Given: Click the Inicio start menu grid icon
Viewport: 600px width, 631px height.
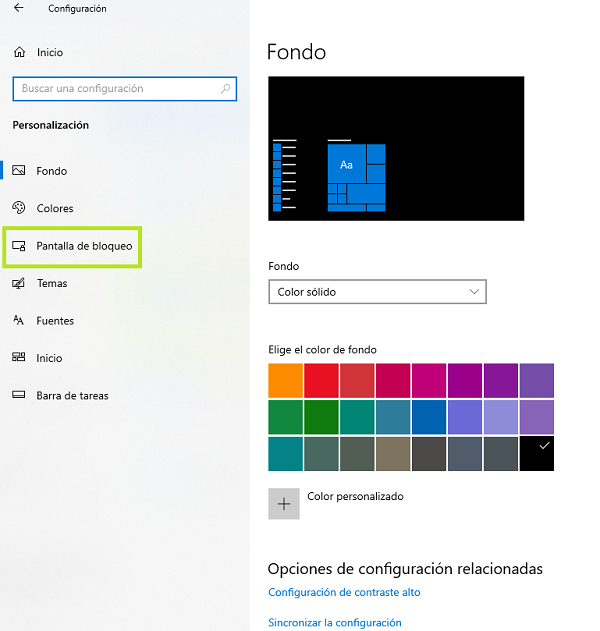Looking at the screenshot, I should [18, 358].
